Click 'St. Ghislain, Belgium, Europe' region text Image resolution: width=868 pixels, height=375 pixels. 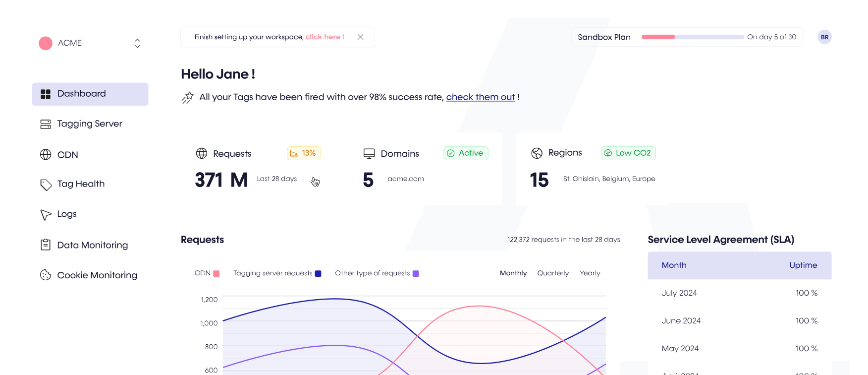pyautogui.click(x=609, y=179)
